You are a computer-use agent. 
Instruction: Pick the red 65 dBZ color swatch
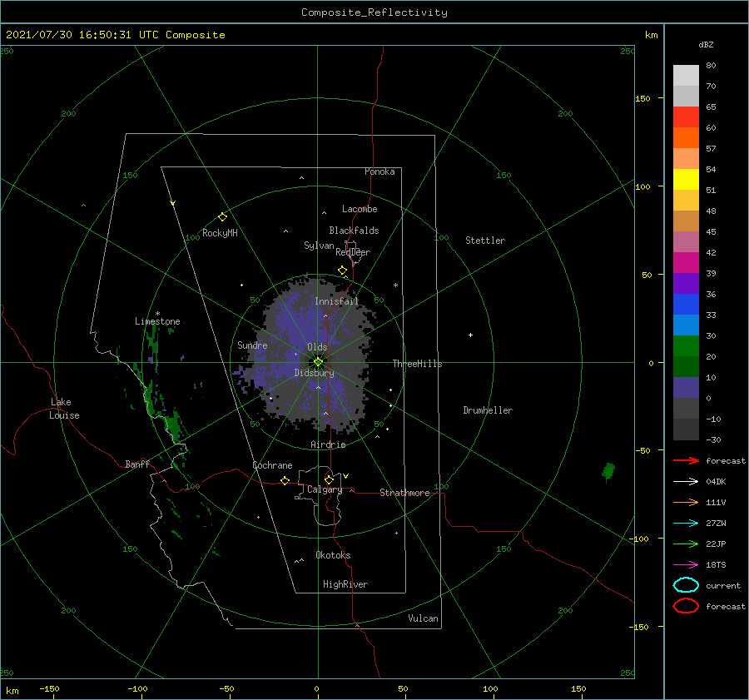tap(686, 117)
